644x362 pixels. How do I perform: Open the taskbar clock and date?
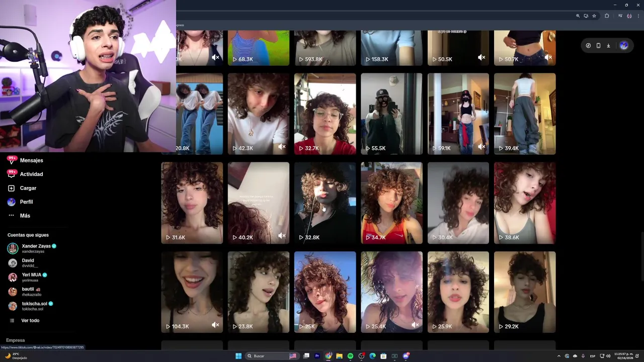coord(624,356)
